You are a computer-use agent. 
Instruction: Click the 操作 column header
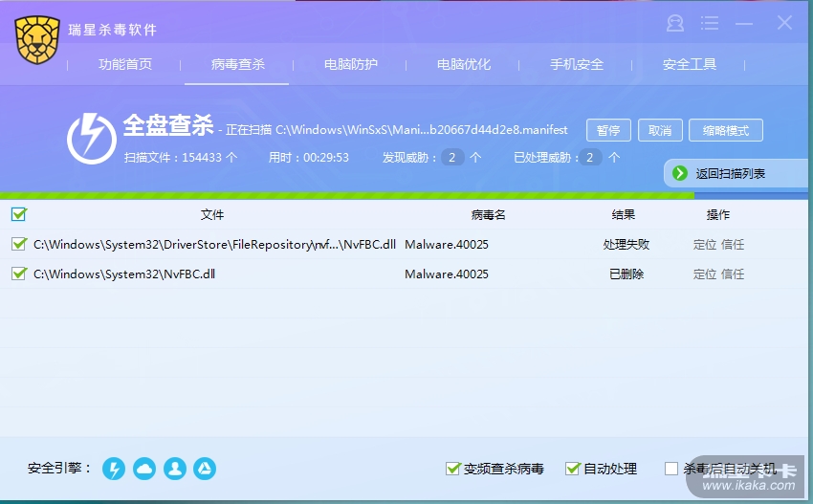(x=718, y=214)
